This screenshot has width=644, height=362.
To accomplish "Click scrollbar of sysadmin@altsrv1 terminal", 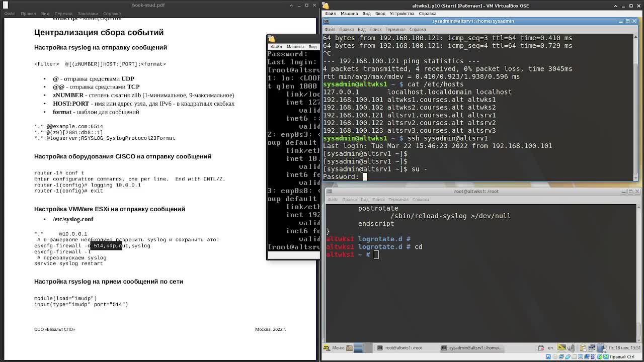I will click(x=636, y=106).
